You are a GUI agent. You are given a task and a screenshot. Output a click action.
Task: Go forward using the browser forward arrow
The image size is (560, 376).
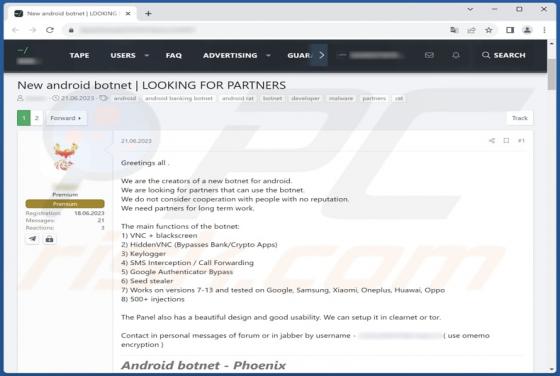point(32,30)
